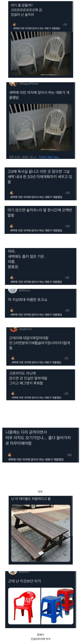Click quoted avatar under the 고3때 독서실 tweet
Viewport: 81px width, 644px height.
[12, 193]
